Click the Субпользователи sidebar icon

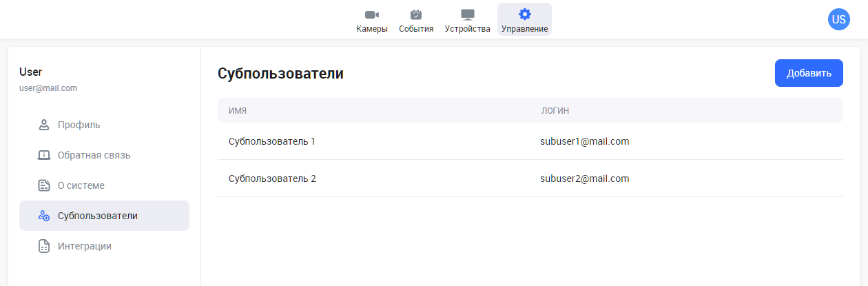point(44,216)
